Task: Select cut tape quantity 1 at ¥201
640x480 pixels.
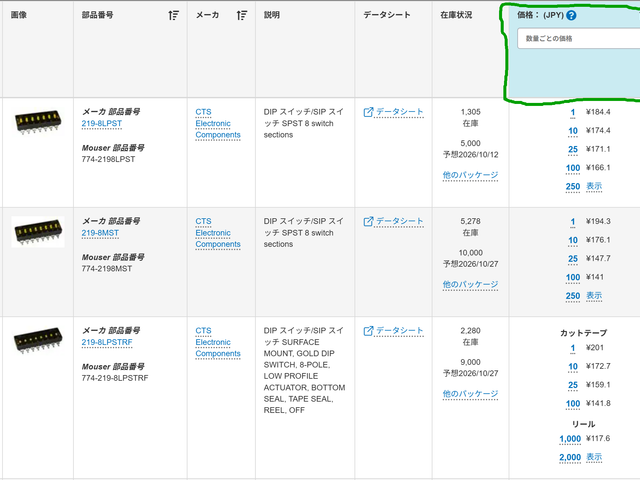Action: [573, 348]
